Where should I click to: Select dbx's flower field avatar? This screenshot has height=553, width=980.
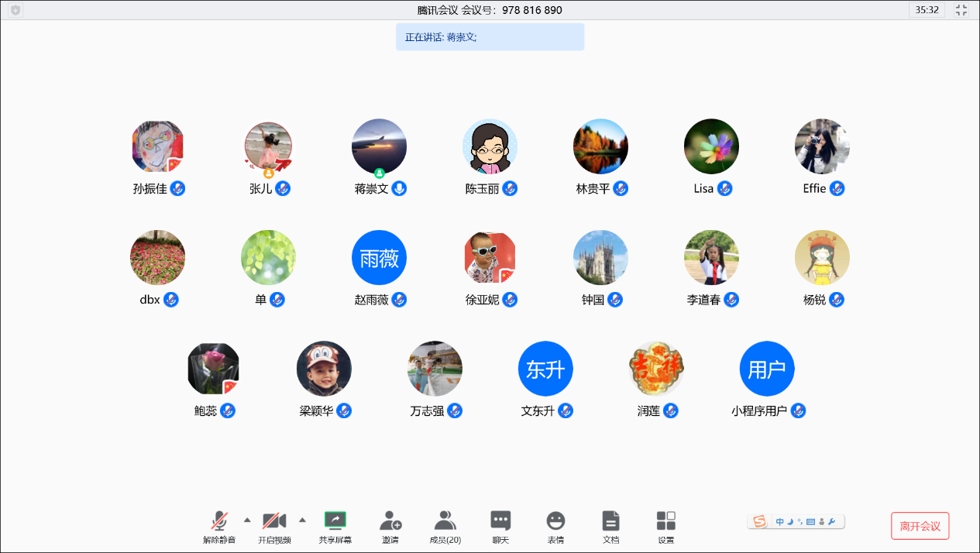pyautogui.click(x=158, y=257)
